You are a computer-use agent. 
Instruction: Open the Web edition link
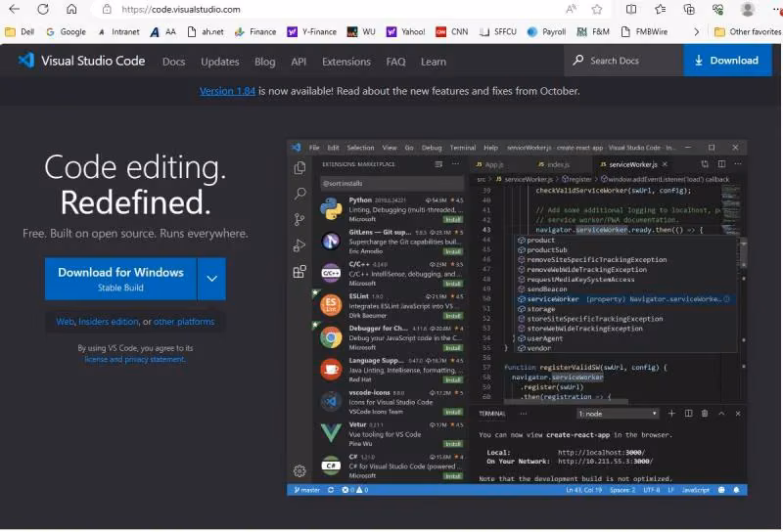click(x=65, y=322)
